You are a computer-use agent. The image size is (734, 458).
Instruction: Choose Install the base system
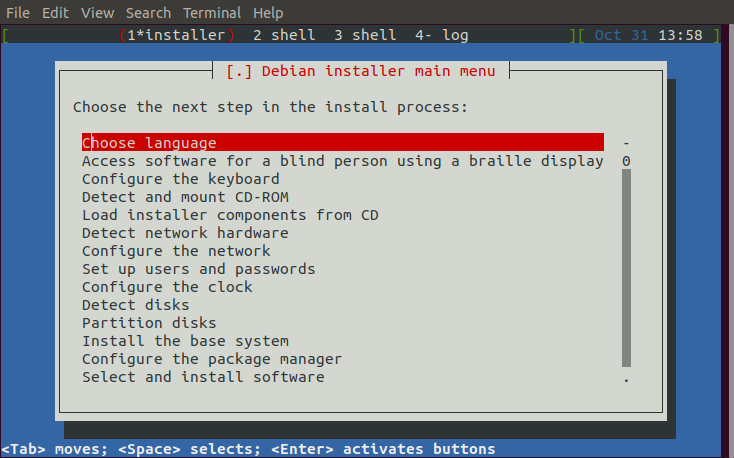[185, 341]
